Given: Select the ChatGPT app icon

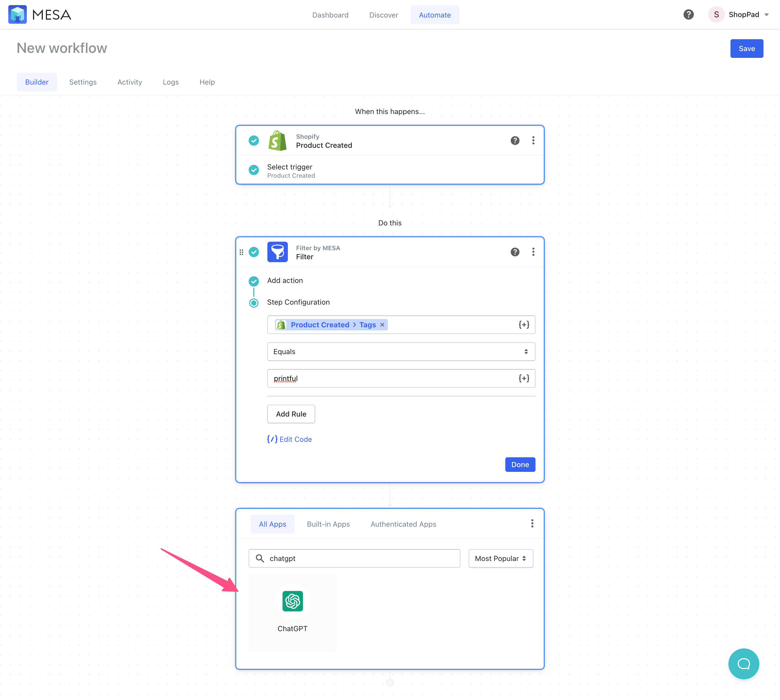Looking at the screenshot, I should pyautogui.click(x=293, y=601).
